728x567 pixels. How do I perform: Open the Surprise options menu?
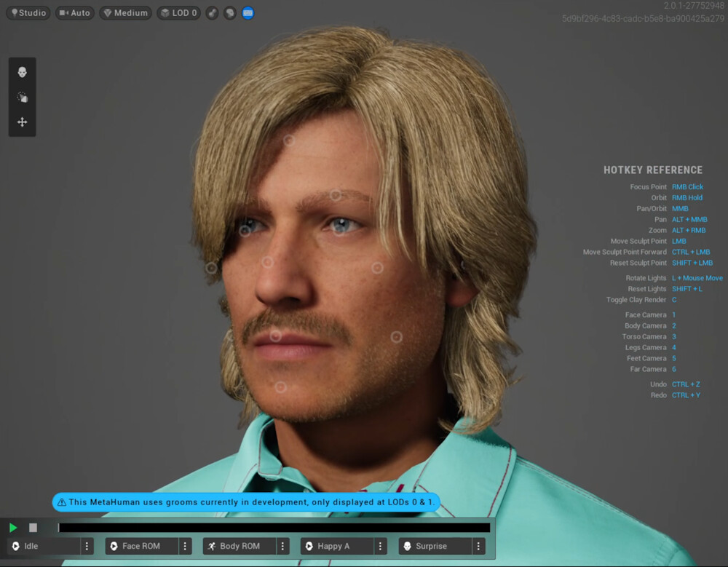click(479, 545)
